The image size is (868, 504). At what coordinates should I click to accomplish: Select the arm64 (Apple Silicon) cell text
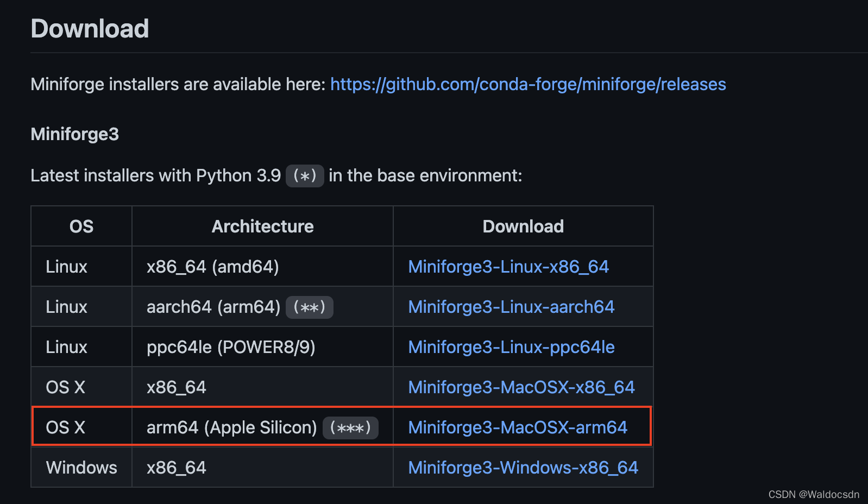tap(232, 427)
